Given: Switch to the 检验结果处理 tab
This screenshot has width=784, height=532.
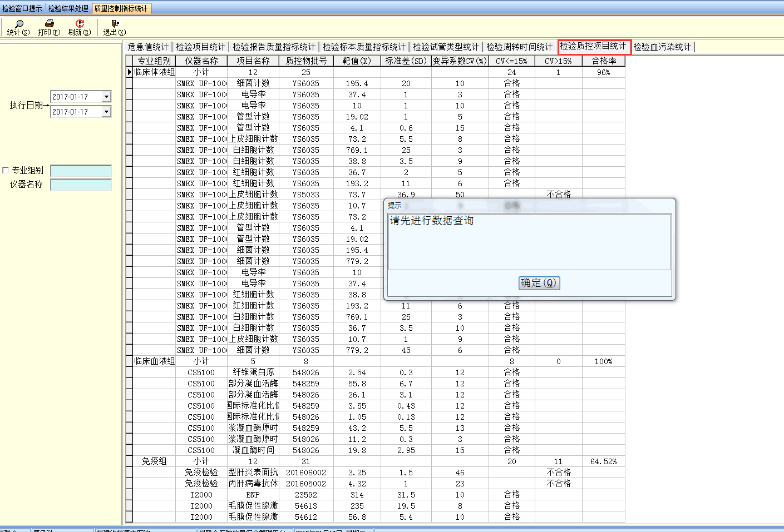Looking at the screenshot, I should (68, 8).
